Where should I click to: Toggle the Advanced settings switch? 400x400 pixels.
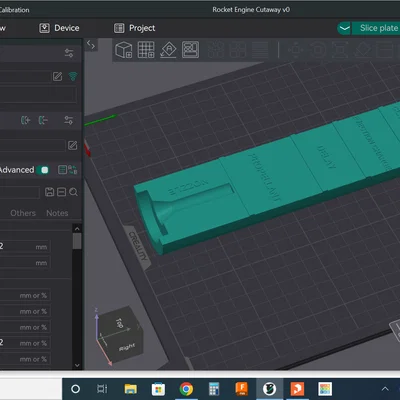(43, 170)
